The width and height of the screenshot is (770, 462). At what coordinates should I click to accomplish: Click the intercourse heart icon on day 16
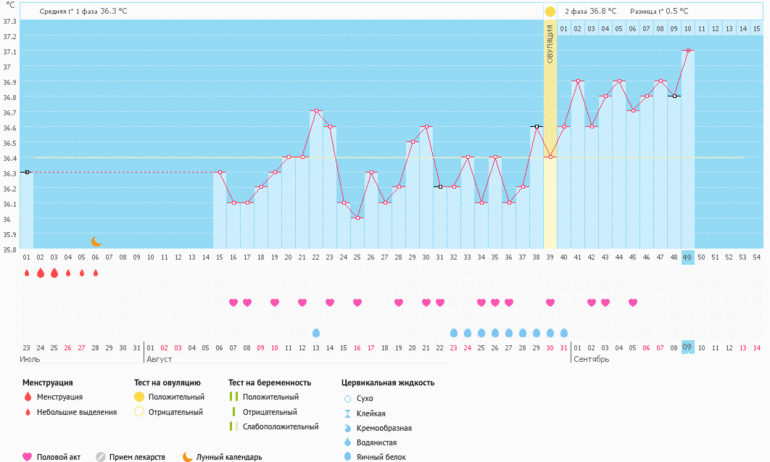(234, 302)
